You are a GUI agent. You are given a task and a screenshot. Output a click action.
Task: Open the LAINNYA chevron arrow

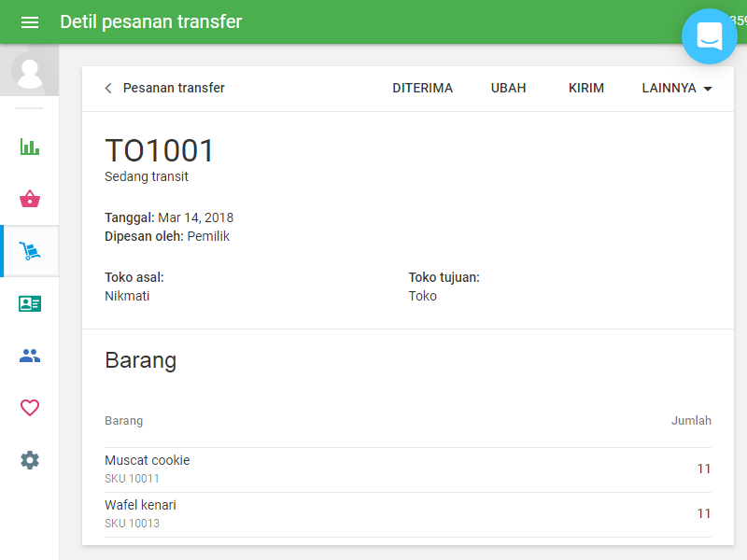[x=707, y=89]
